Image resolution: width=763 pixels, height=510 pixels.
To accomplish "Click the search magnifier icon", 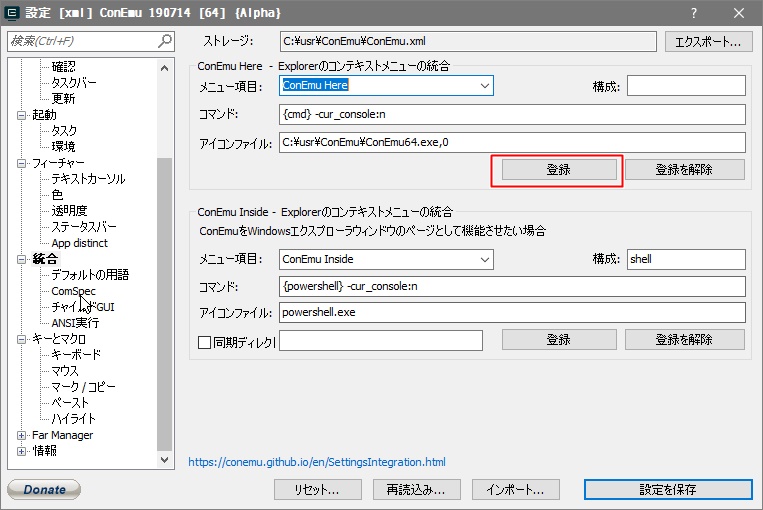I will [x=165, y=41].
